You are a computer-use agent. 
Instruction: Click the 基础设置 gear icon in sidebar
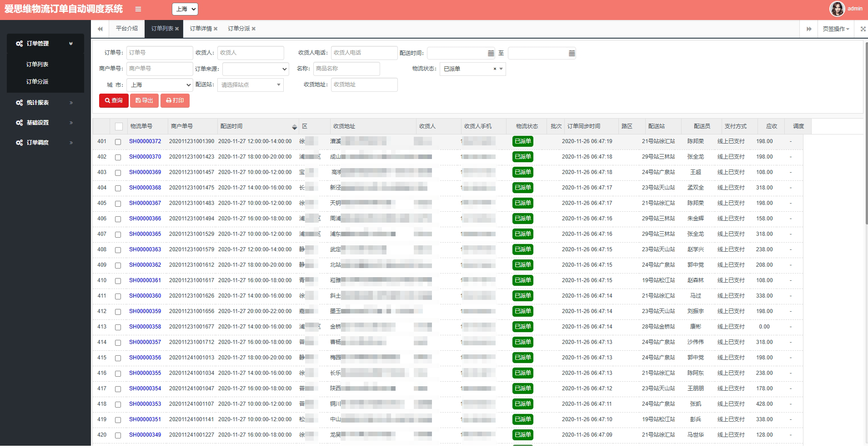coord(19,123)
